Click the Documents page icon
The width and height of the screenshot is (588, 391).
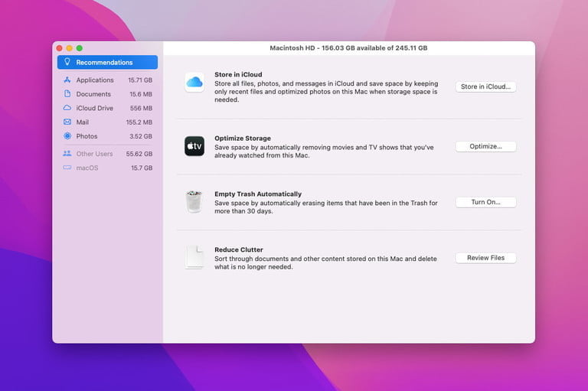(67, 93)
